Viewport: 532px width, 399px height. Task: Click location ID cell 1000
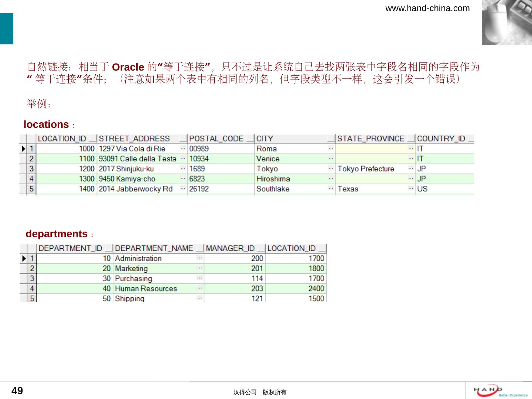(x=66, y=149)
